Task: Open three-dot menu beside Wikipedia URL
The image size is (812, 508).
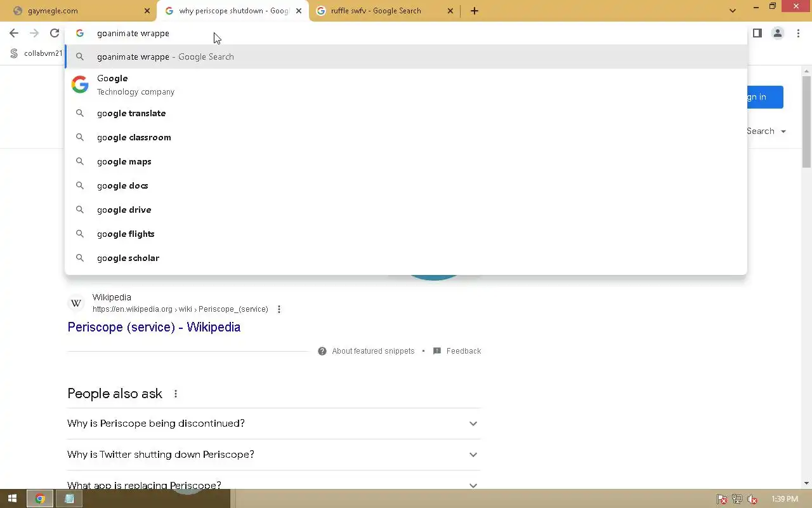Action: pos(279,309)
